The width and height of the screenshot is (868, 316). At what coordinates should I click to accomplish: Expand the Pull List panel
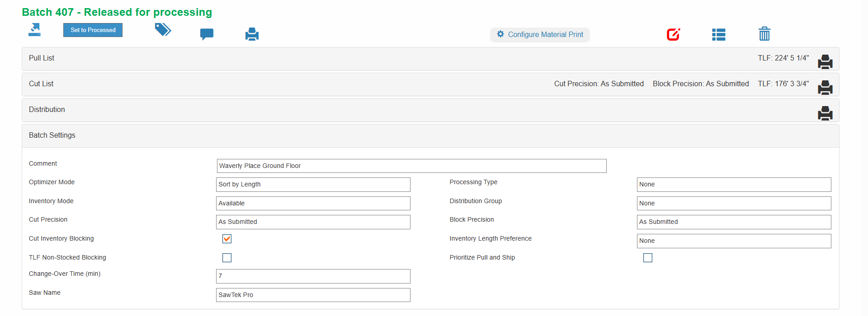[42, 58]
